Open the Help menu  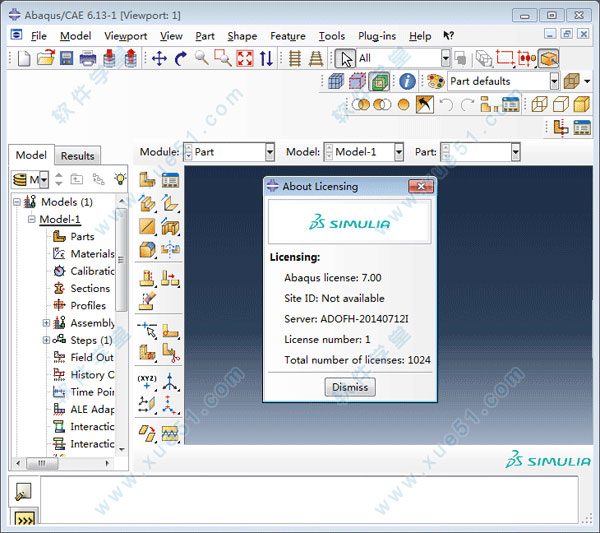(420, 36)
